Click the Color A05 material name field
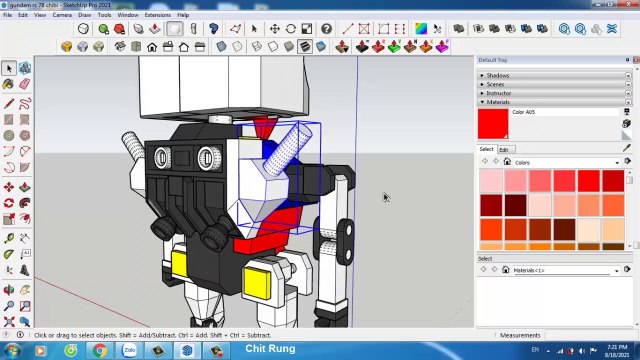 point(565,112)
